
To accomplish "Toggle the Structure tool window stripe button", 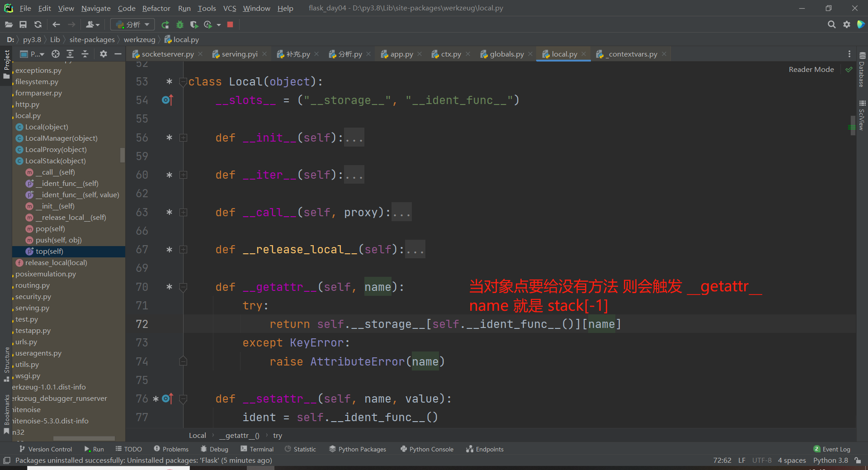I will pyautogui.click(x=6, y=365).
